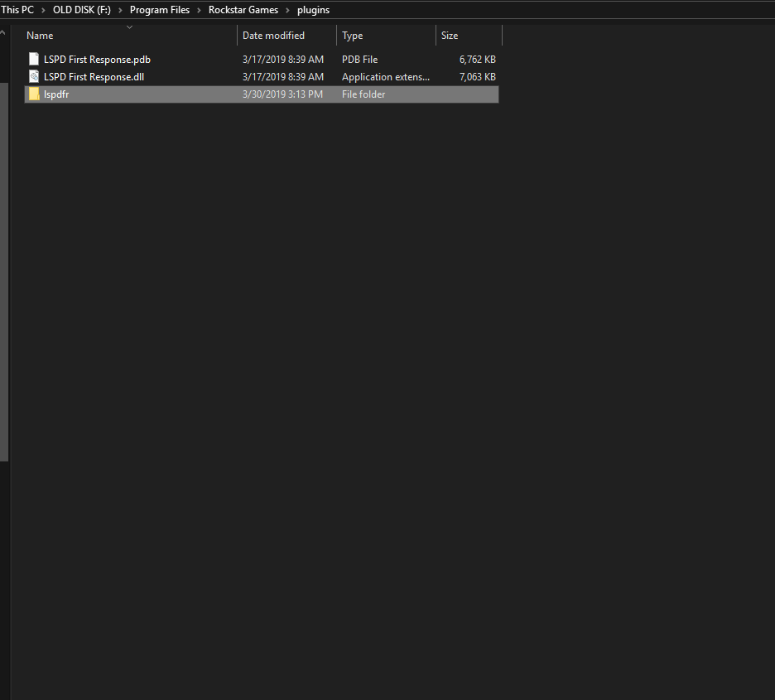The width and height of the screenshot is (775, 700).
Task: Navigate to Program Files in the address path
Action: (x=160, y=10)
